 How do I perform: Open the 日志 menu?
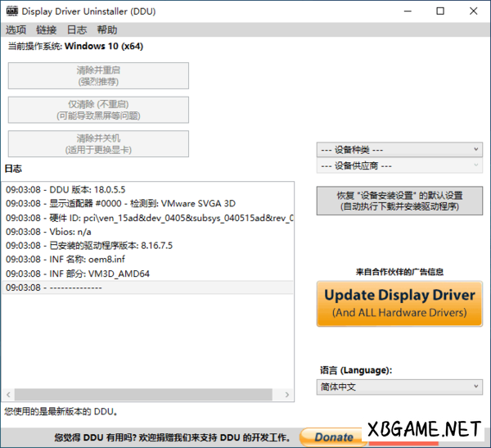[x=76, y=29]
